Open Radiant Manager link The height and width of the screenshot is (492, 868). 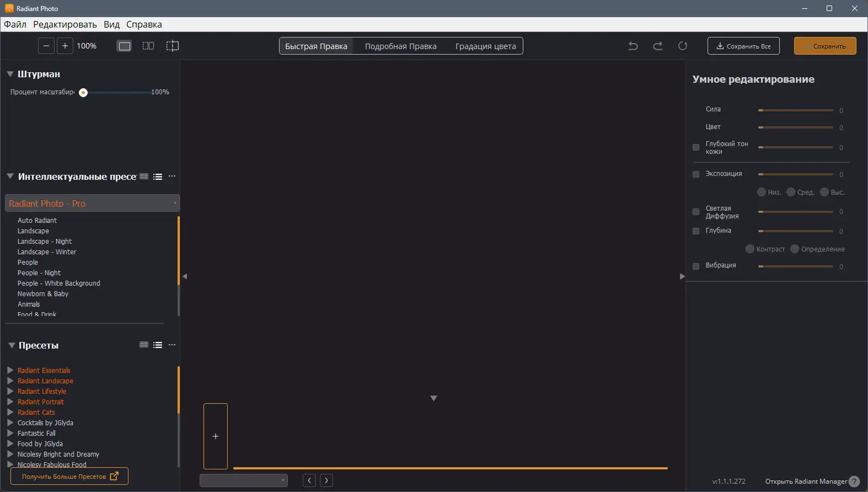[x=806, y=482]
